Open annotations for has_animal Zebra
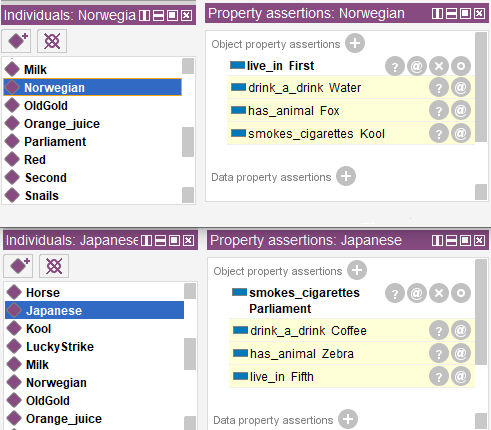491x430 pixels. [x=461, y=353]
